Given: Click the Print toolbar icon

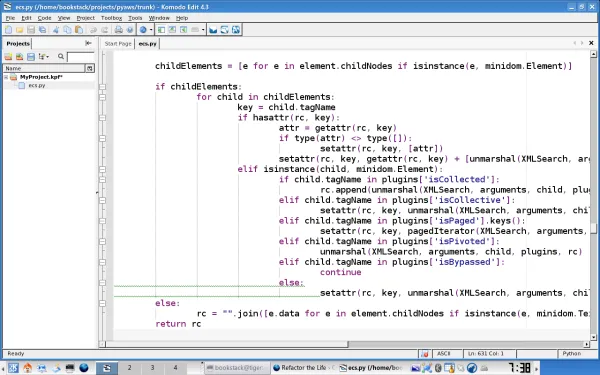Looking at the screenshot, I should [x=119, y=30].
